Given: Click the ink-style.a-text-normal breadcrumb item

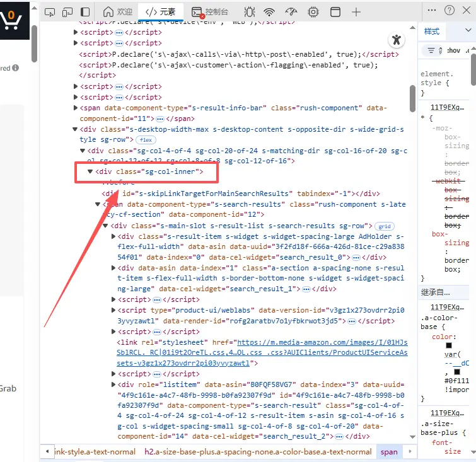Looking at the screenshot, I should [95, 452].
